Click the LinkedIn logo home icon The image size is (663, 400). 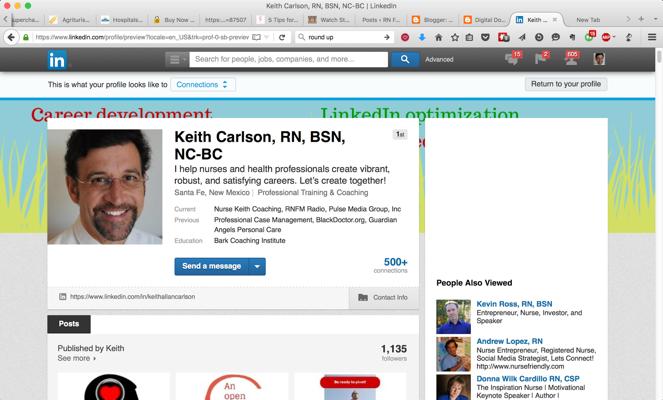56,60
